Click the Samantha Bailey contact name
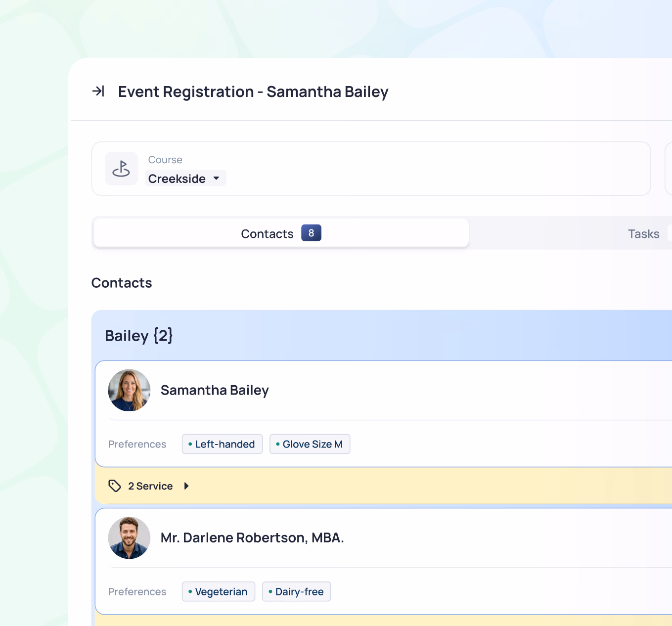This screenshot has height=626, width=672. click(x=215, y=390)
